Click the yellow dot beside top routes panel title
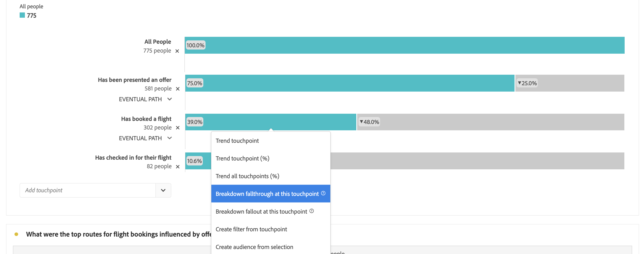 (x=16, y=234)
